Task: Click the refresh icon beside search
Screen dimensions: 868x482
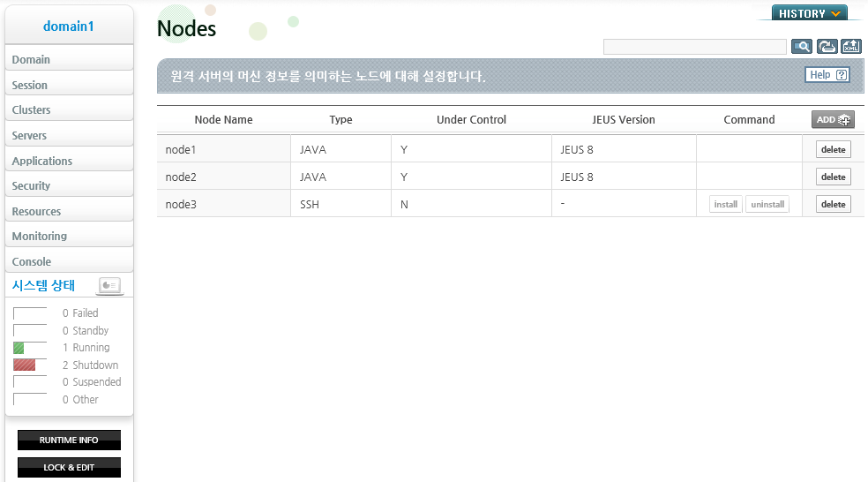Action: point(827,47)
